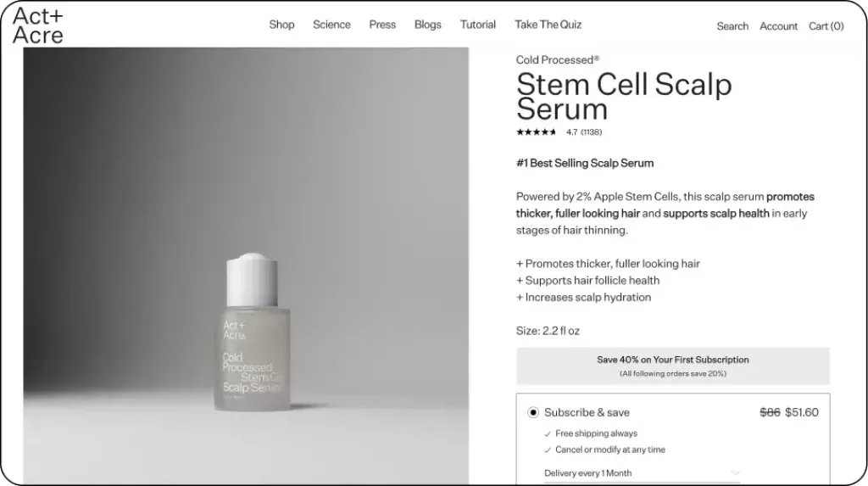Image resolution: width=868 pixels, height=486 pixels.
Task: Open the Press section
Action: coord(382,25)
